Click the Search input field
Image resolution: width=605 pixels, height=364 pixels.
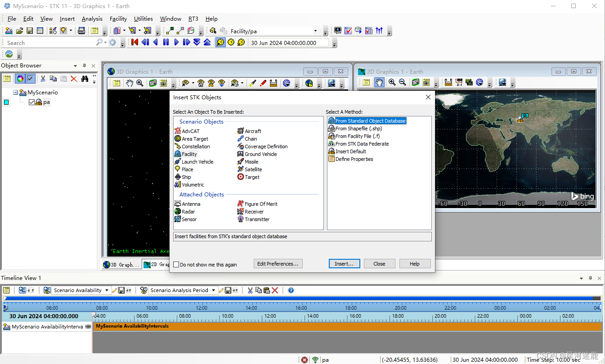point(50,43)
